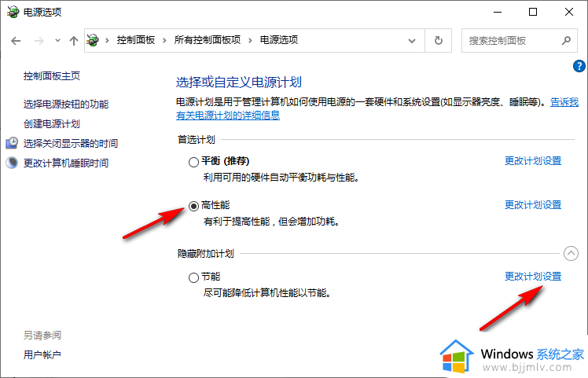Image resolution: width=588 pixels, height=378 pixels.
Task: Select the 高性能 power plan
Action: click(x=194, y=206)
